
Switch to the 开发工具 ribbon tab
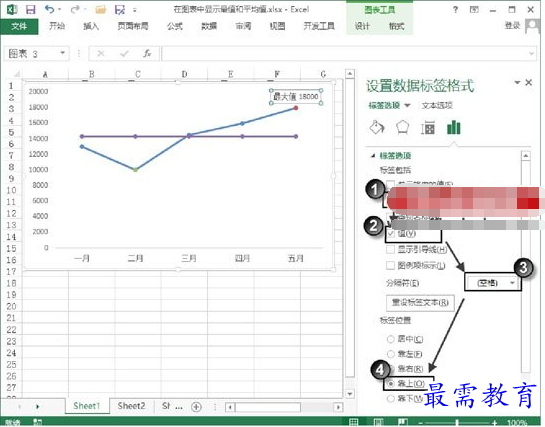tap(319, 26)
